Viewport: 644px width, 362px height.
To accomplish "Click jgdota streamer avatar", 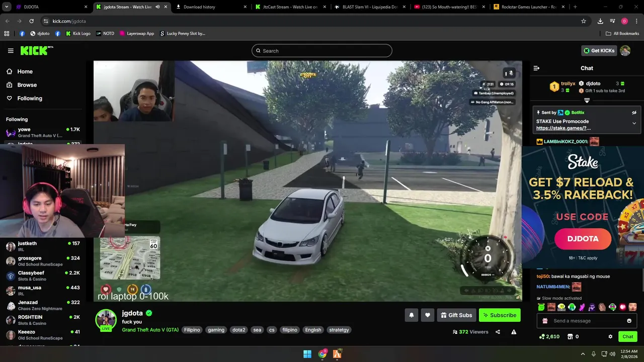I will click(x=106, y=320).
